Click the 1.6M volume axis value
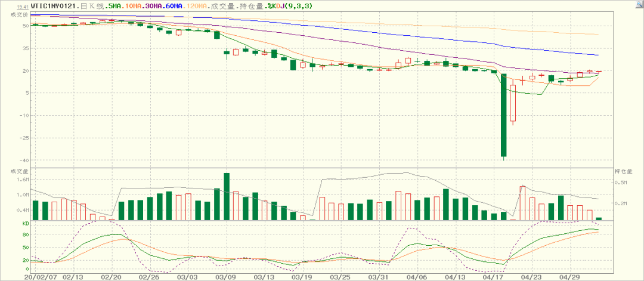The width and height of the screenshot is (644, 281). tap(23, 180)
